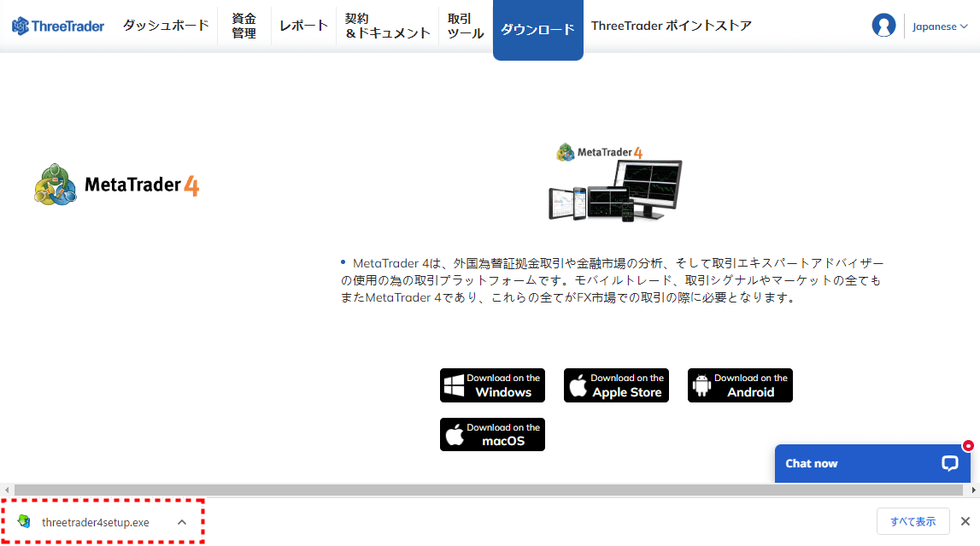The image size is (980, 546).
Task: Click the threetrader4setup.exe file icon
Action: [x=25, y=521]
